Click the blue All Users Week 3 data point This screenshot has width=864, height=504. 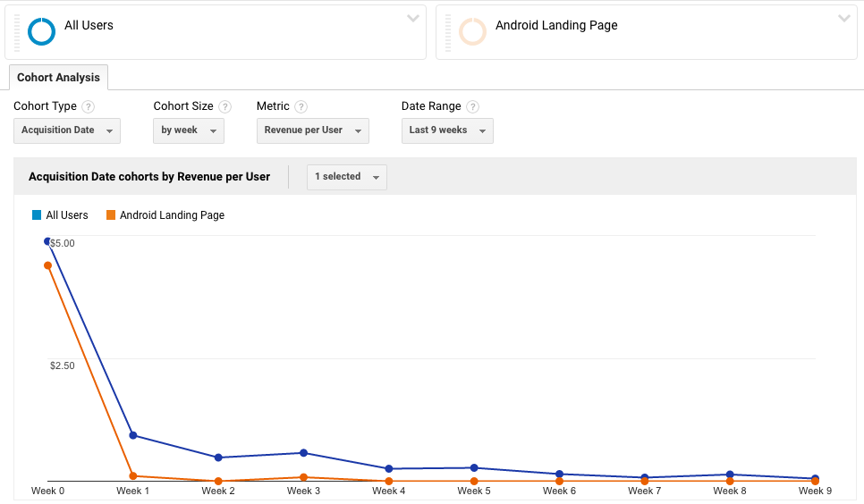pos(303,453)
